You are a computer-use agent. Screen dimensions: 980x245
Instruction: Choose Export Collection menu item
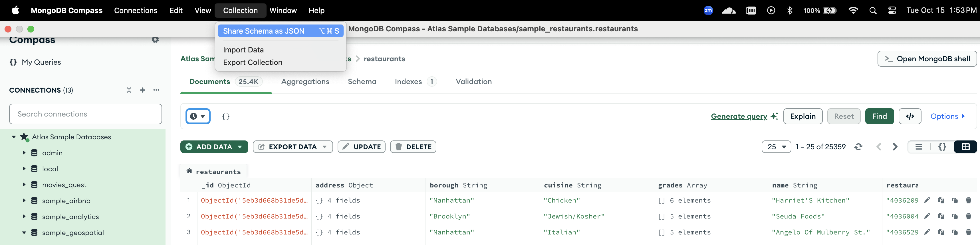253,62
